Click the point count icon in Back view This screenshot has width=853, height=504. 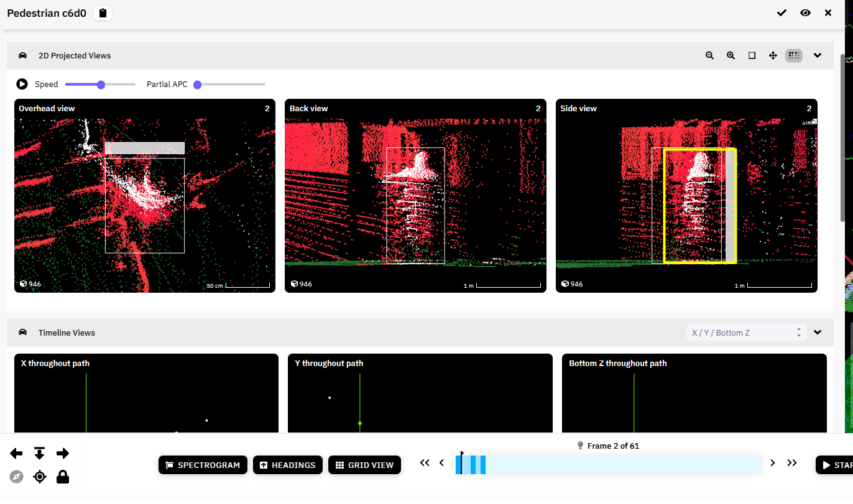(x=294, y=284)
